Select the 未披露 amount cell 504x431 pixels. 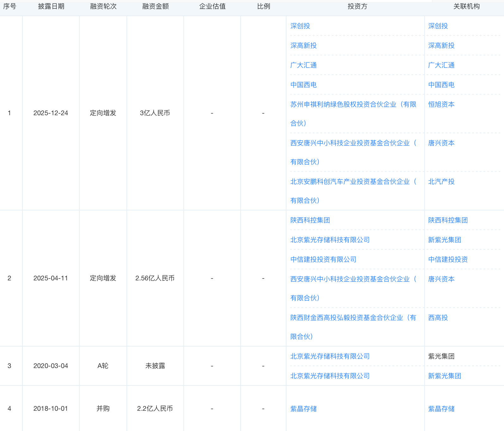(x=155, y=366)
